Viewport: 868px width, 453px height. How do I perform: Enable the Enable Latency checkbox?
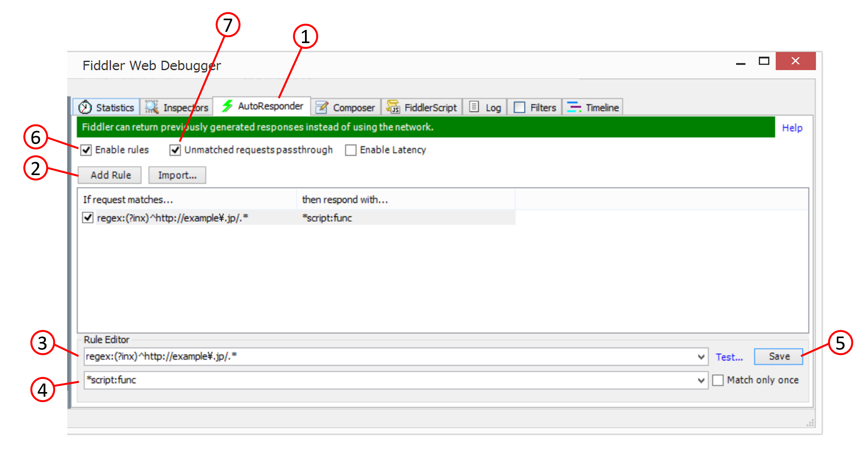[x=350, y=150]
